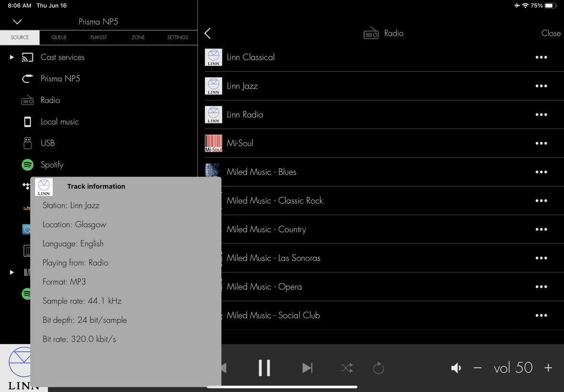The height and width of the screenshot is (392, 564).
Task: Tap the airplane mode status icon
Action: pos(517,5)
